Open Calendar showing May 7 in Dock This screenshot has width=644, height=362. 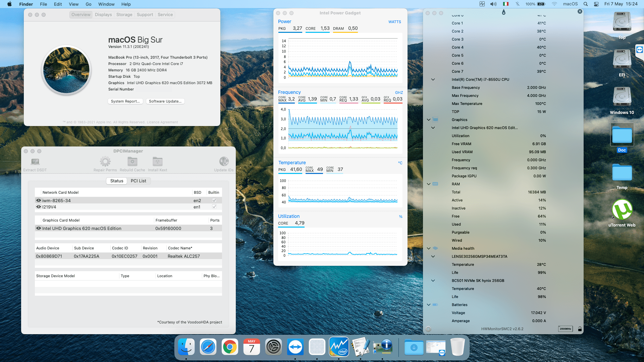(252, 347)
